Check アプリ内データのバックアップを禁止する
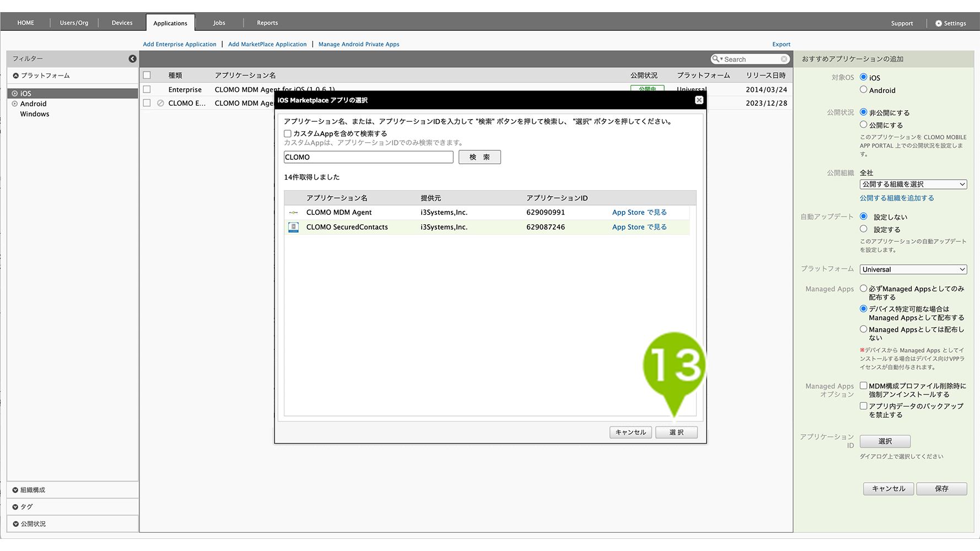Viewport: 980px width, 551px height. [x=864, y=406]
